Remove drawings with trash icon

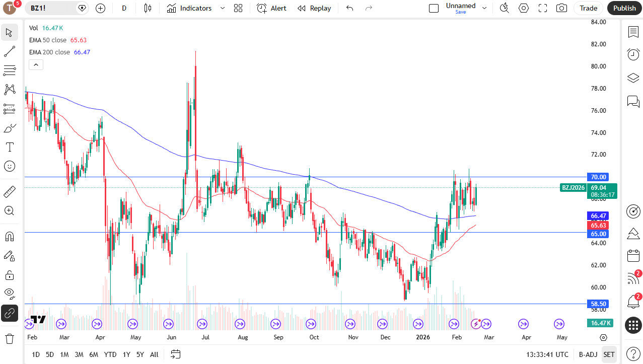coord(9,338)
